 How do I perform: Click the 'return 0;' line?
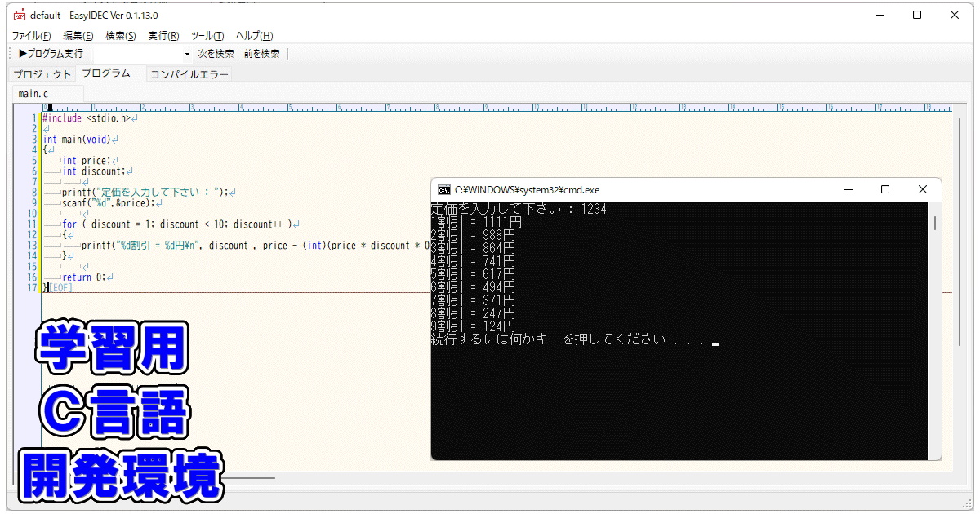pyautogui.click(x=87, y=277)
